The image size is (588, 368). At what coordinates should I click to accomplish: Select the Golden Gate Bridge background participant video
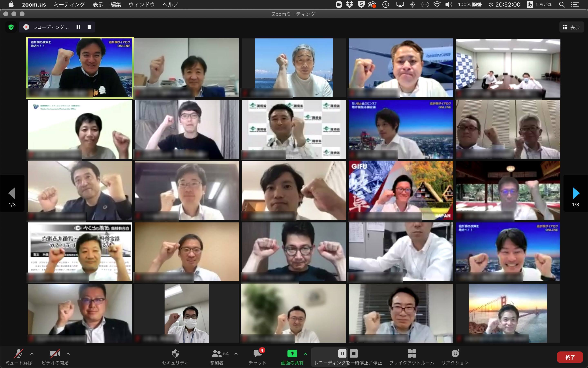coord(508,313)
